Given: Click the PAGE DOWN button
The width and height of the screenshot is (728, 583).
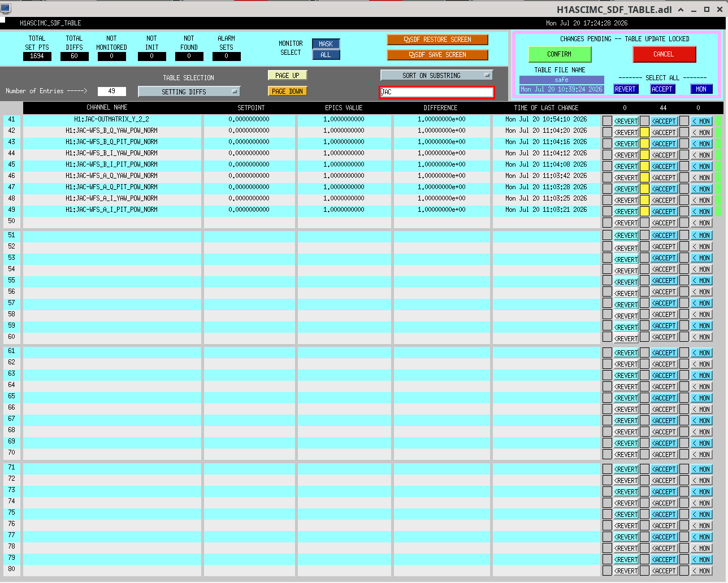Looking at the screenshot, I should [287, 92].
